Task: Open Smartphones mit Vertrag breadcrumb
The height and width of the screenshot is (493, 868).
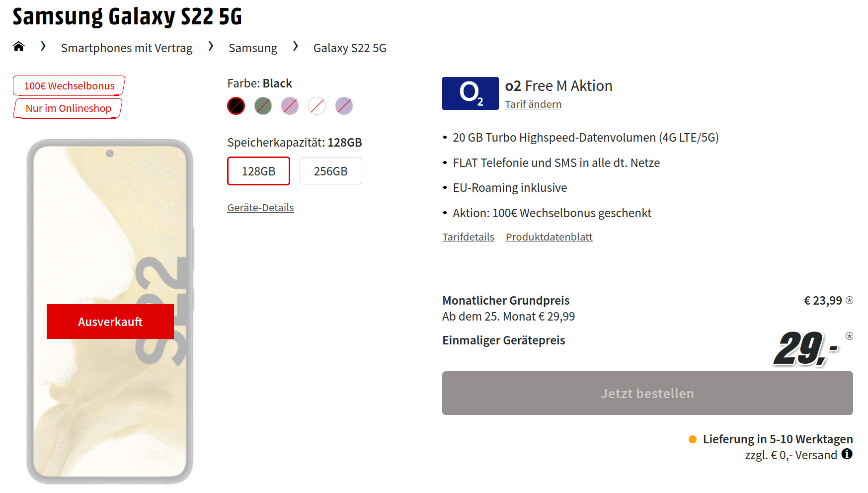Action: coord(127,48)
